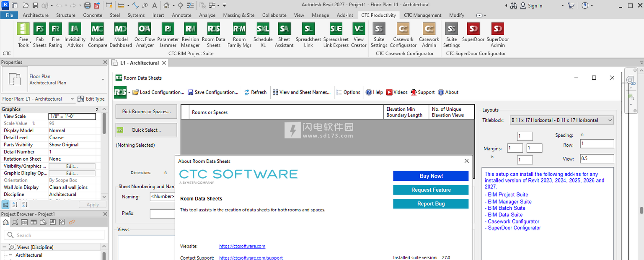
Task: Click the Row spacing input field
Action: point(597,144)
